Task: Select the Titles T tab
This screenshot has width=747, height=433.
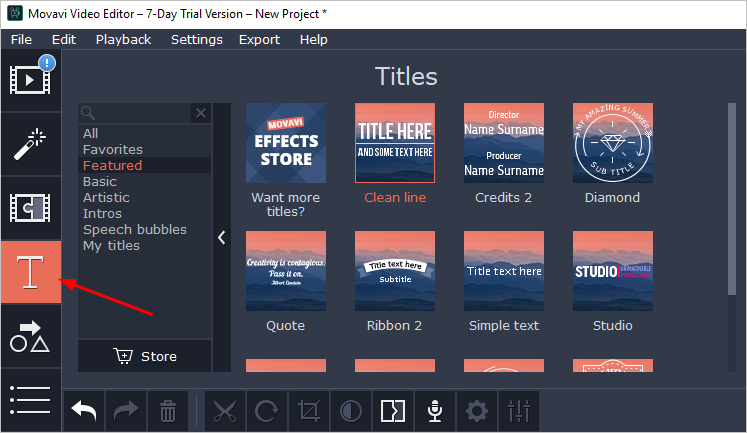Action: 30,272
